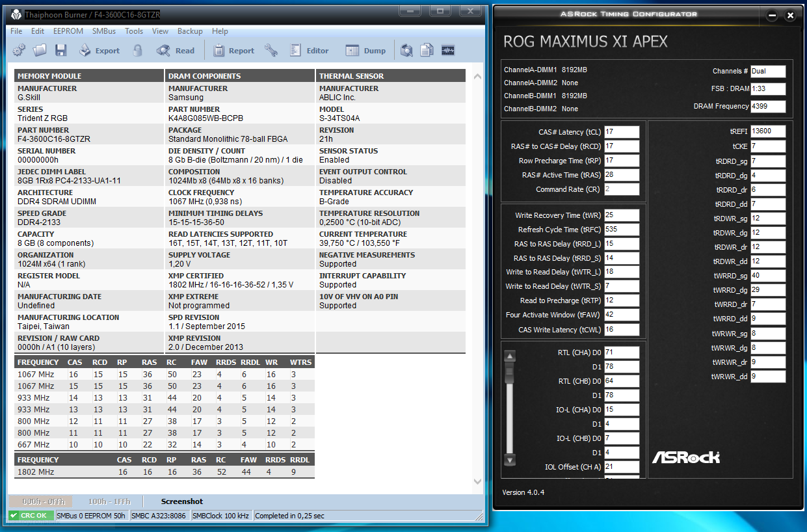807x532 pixels.
Task: Open the File menu
Action: click(x=16, y=31)
